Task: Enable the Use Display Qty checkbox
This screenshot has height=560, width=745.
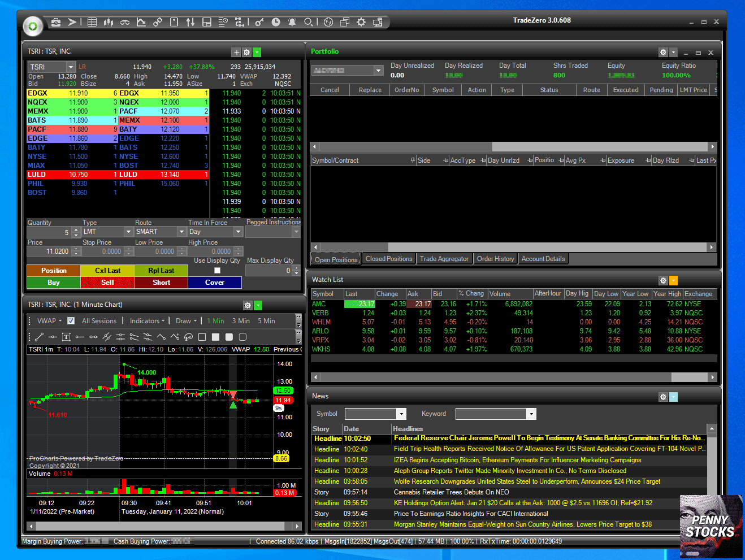Action: [x=217, y=271]
